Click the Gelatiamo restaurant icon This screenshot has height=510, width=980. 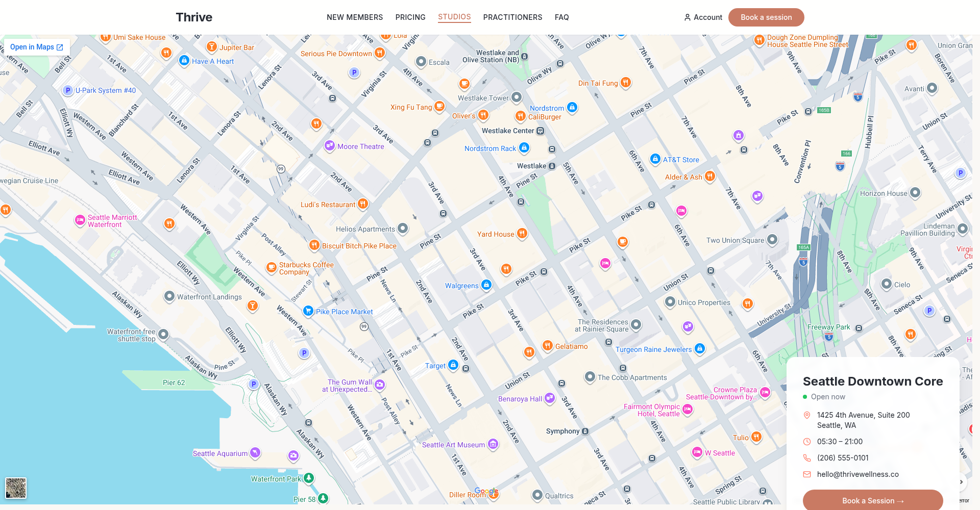[x=548, y=345]
